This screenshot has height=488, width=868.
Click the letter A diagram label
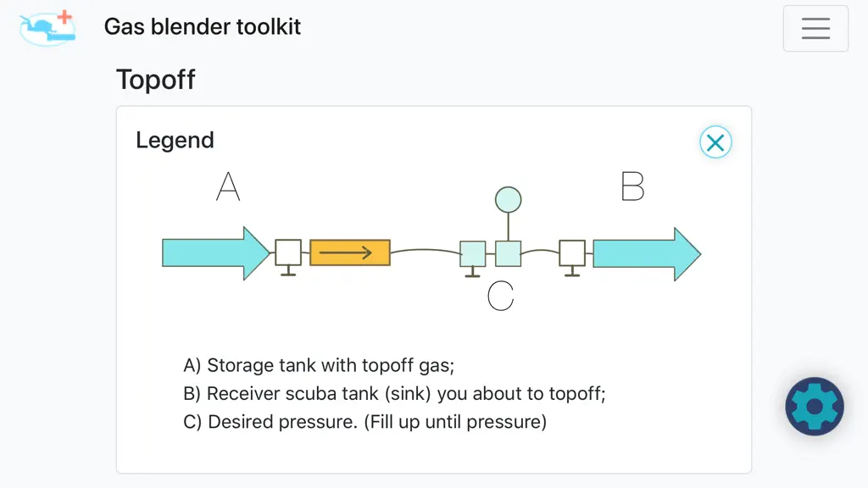click(228, 186)
